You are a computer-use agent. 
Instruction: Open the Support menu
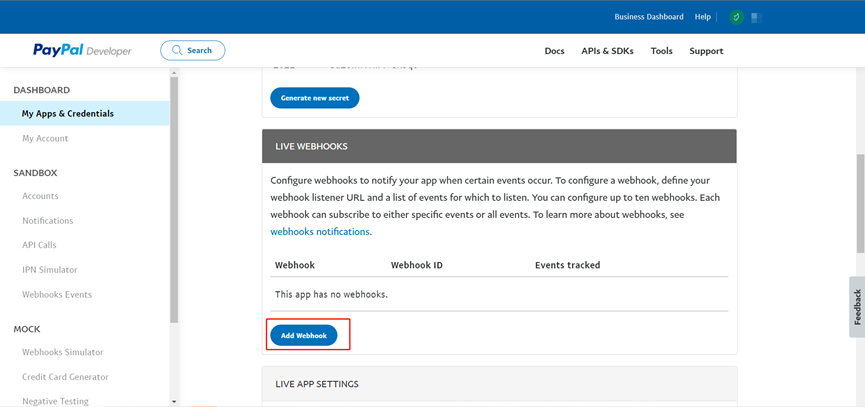[x=706, y=51]
